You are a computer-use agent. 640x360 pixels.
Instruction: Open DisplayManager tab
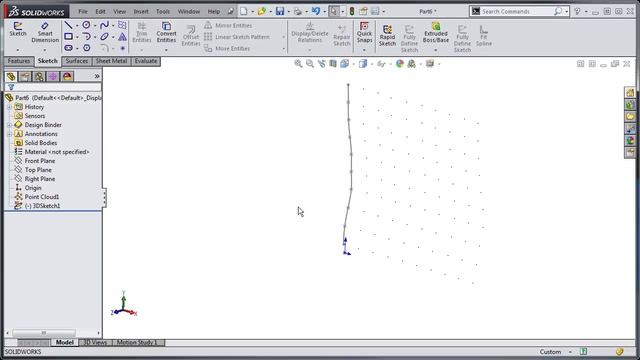click(x=67, y=76)
